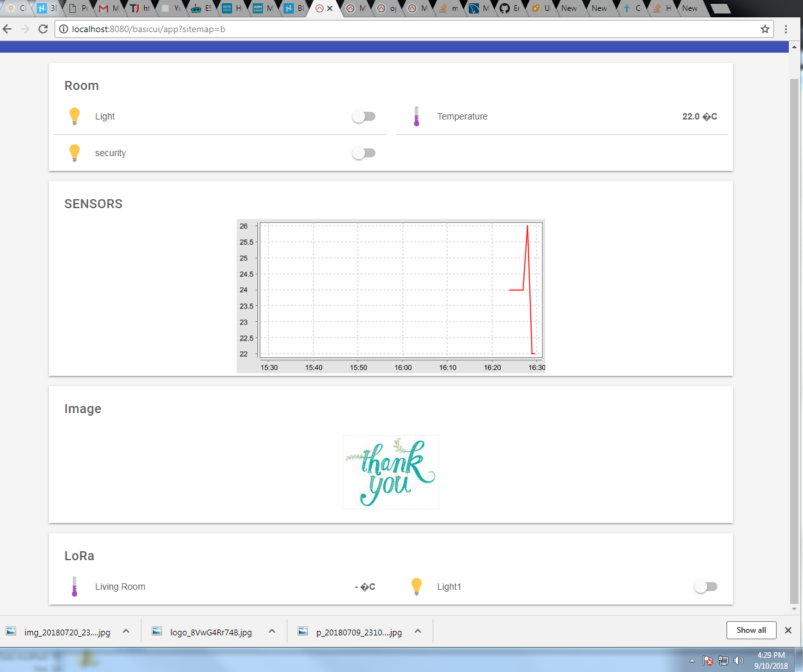Click the Light lightbulb icon in Room

[x=75, y=116]
